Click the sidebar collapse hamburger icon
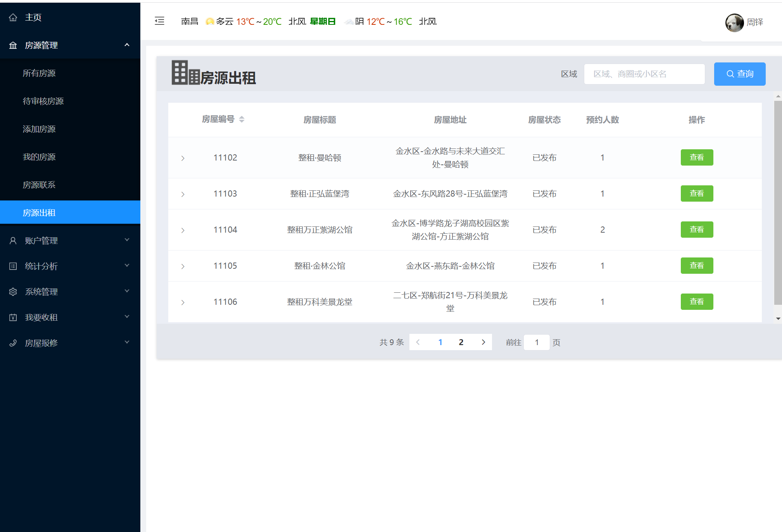The width and height of the screenshot is (782, 532). (159, 21)
